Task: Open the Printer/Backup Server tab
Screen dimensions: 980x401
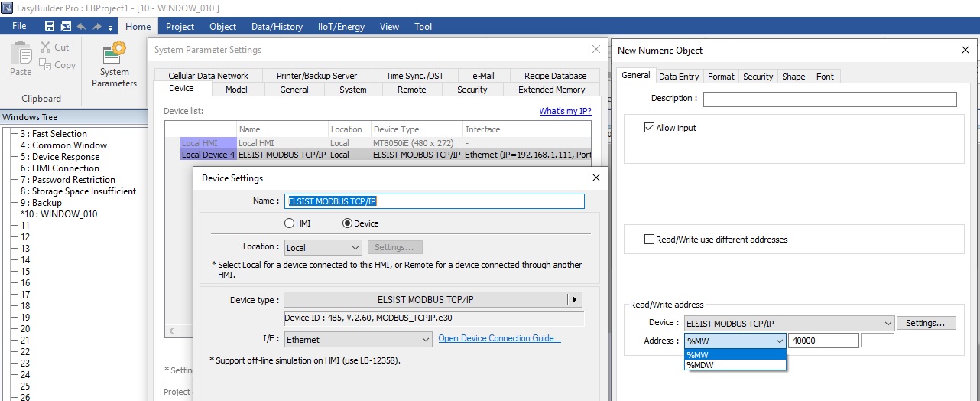Action: point(316,76)
